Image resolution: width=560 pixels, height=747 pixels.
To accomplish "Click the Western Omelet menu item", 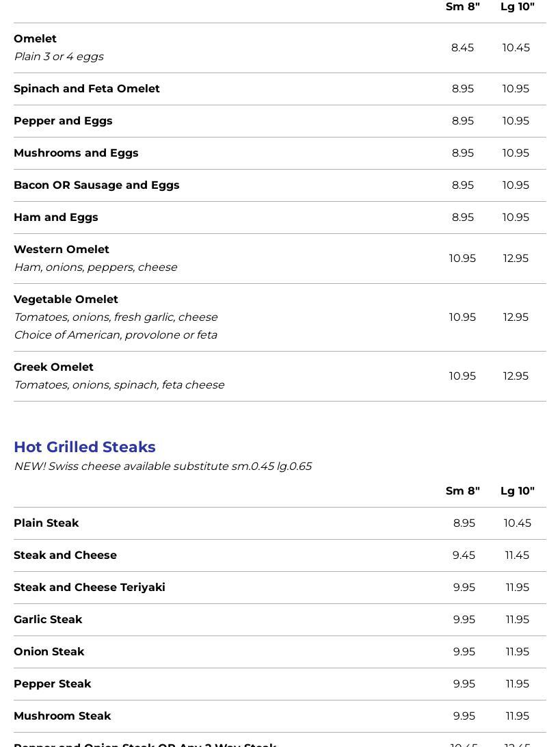I will [62, 250].
